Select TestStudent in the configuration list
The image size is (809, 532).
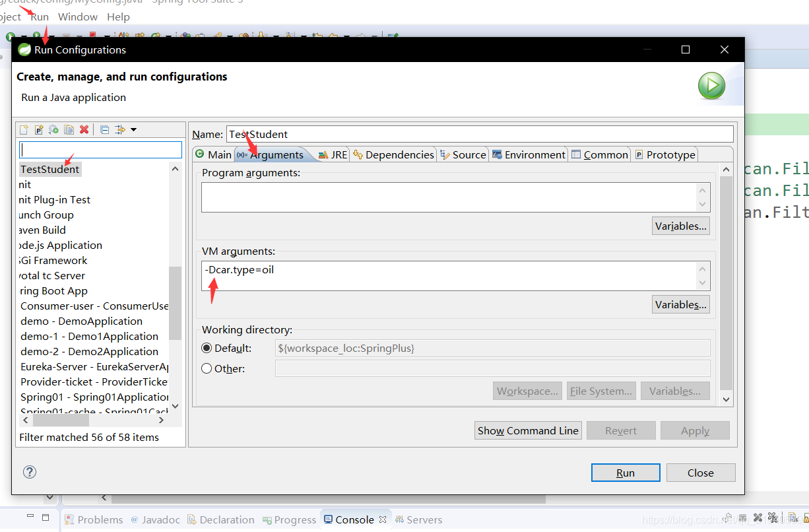[x=49, y=169]
